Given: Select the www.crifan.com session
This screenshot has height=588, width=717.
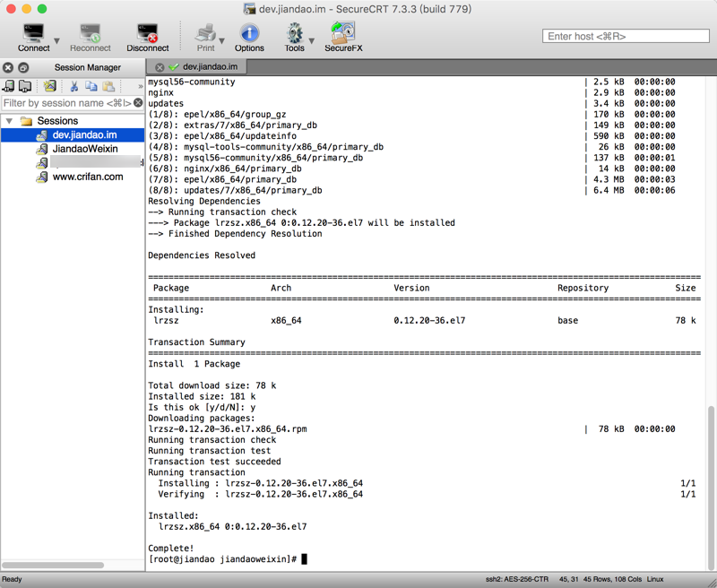Looking at the screenshot, I should tap(87, 177).
